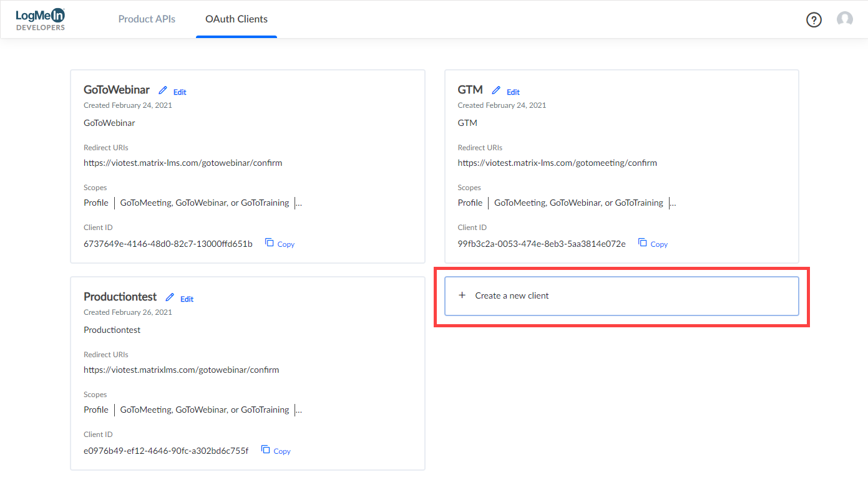
Task: Edit the GoToWebinar client
Action: pyautogui.click(x=180, y=92)
